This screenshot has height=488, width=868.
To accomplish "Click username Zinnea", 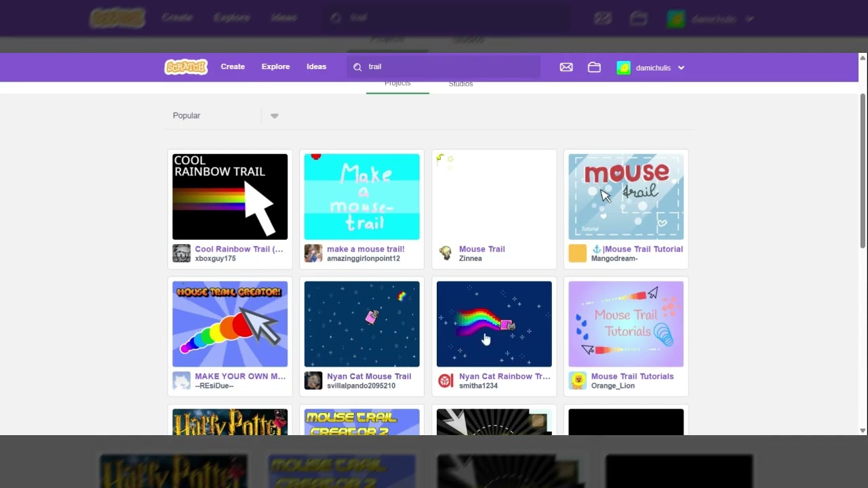I will click(471, 258).
